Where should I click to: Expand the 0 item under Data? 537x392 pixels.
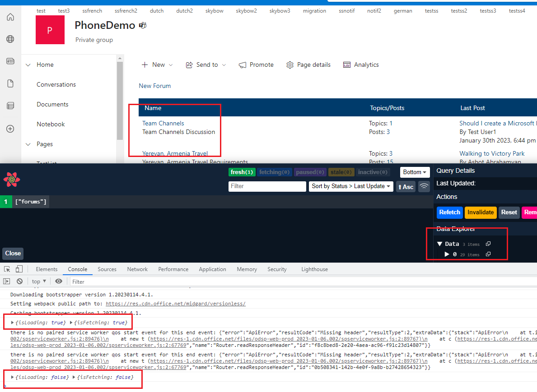pos(447,254)
